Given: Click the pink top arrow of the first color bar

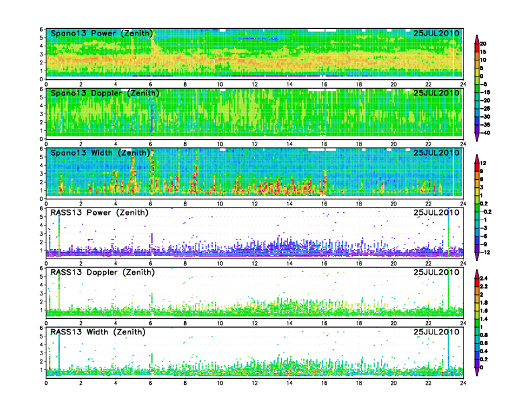Looking at the screenshot, I should pyautogui.click(x=477, y=39).
